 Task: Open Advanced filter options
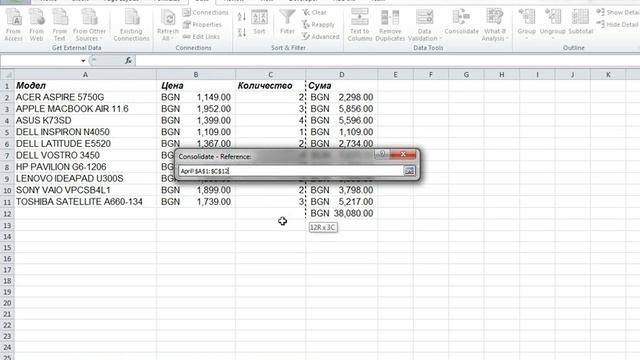pos(320,37)
